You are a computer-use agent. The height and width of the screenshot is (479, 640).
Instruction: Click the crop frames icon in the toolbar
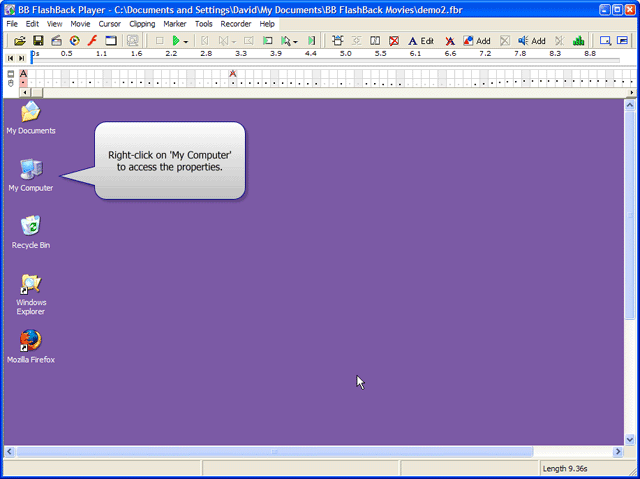338,40
